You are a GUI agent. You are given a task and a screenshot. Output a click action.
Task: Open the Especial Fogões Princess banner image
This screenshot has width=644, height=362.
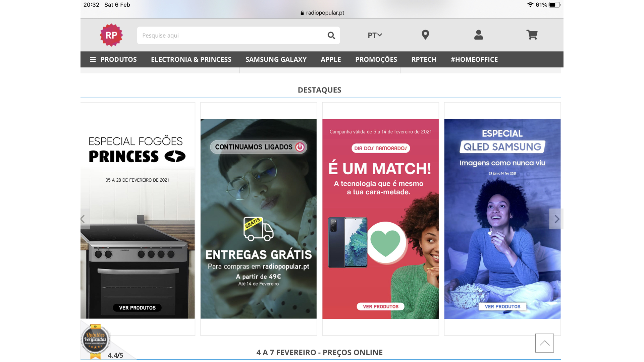pos(138,219)
